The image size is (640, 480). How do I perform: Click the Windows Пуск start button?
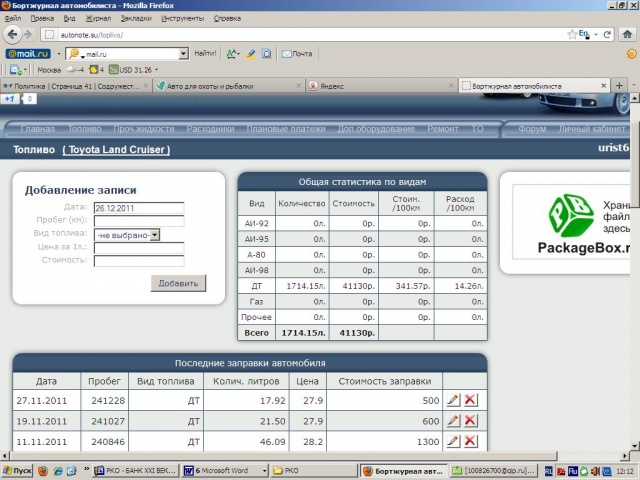18,470
